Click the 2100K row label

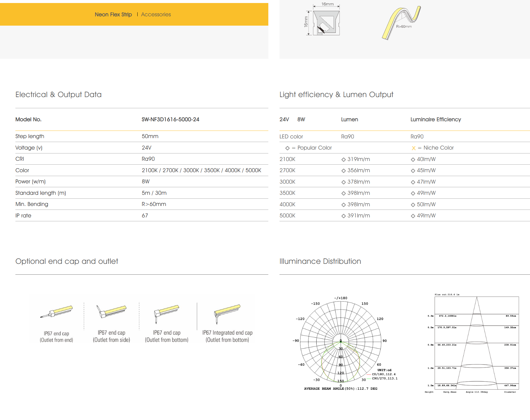point(287,159)
